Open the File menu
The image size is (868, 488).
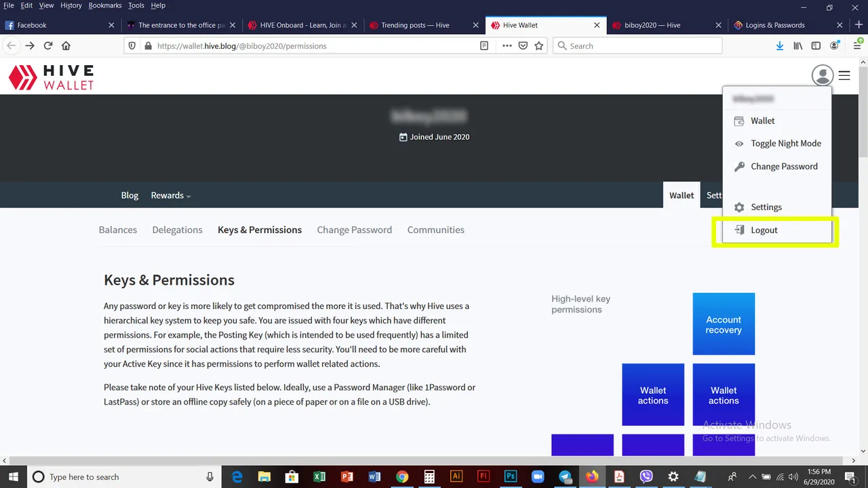click(x=9, y=5)
